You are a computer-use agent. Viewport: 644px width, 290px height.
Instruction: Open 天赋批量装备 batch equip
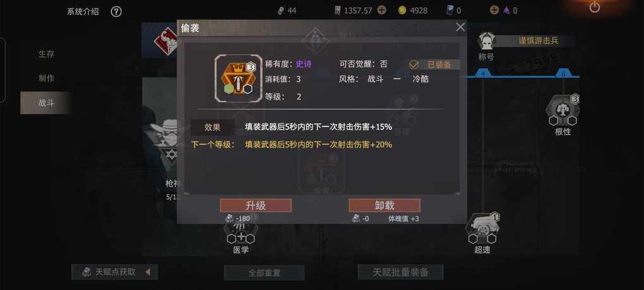coord(400,272)
